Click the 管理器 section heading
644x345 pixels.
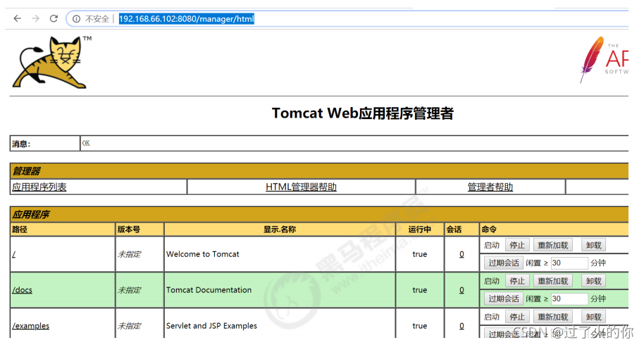pos(27,171)
